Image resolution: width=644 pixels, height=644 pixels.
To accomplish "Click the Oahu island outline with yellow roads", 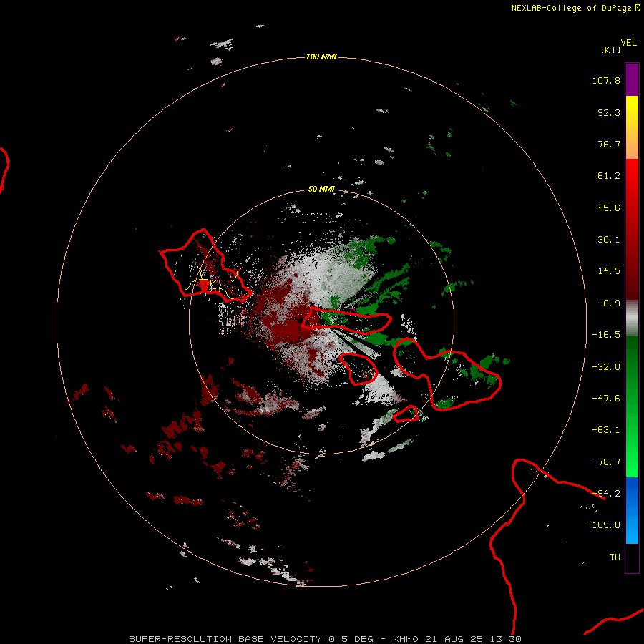I will (205, 266).
